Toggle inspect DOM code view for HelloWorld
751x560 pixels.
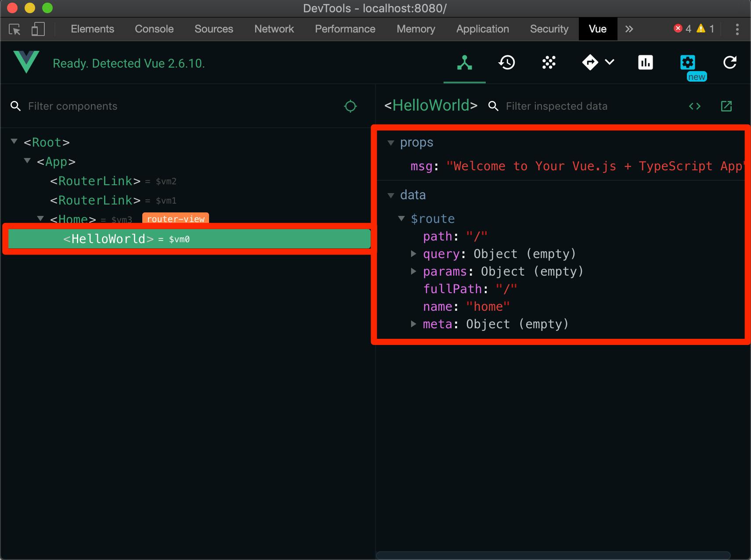click(x=695, y=106)
